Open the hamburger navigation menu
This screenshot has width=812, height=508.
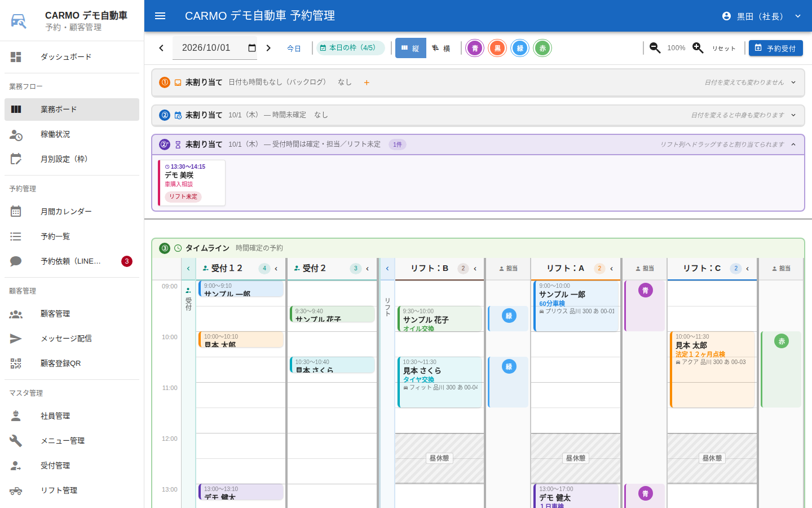click(x=160, y=16)
